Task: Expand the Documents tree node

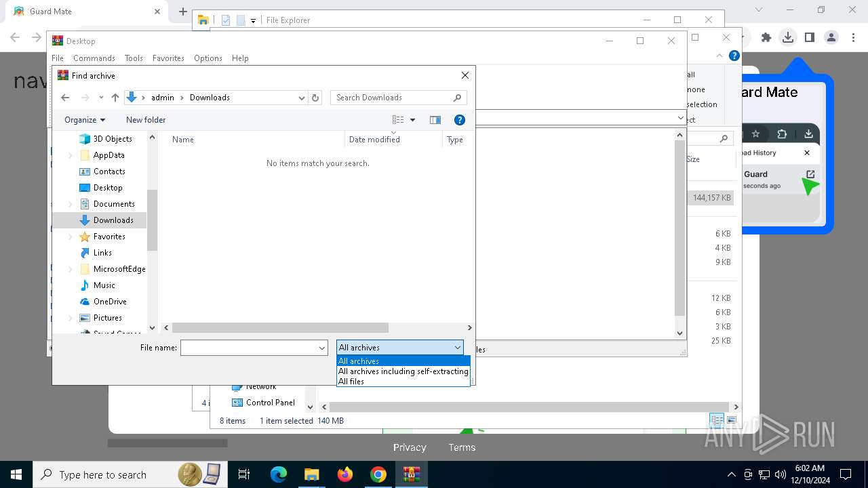Action: [71, 204]
